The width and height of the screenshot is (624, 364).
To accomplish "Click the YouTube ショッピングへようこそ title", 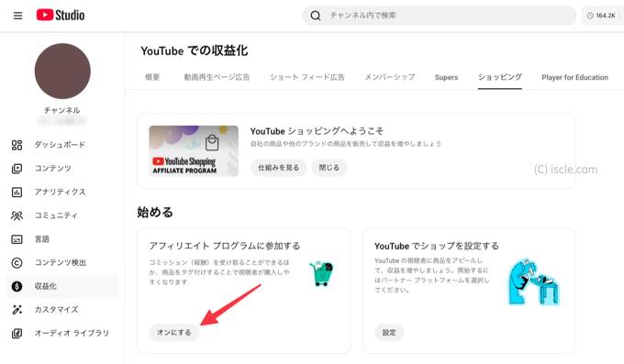I will coord(317,131).
